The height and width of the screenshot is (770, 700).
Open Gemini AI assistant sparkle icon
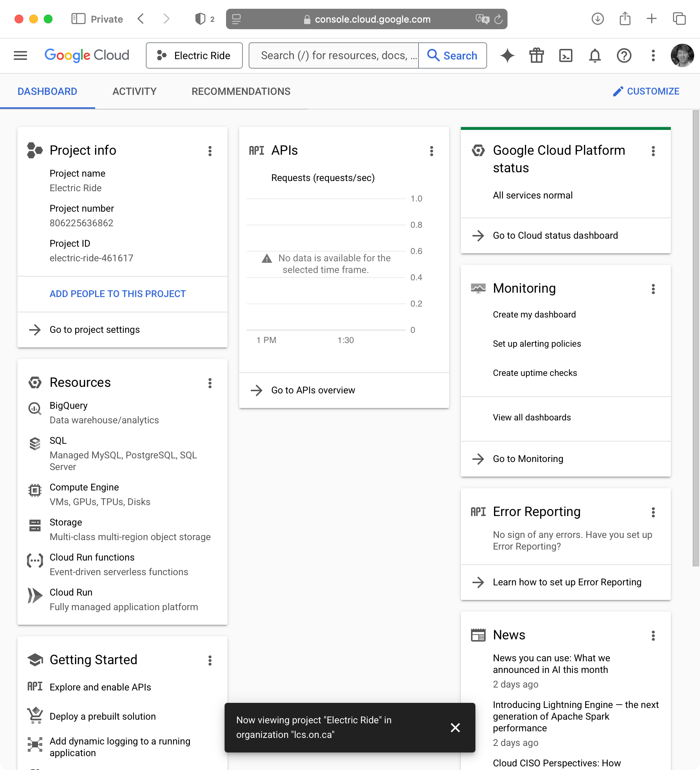coord(507,55)
